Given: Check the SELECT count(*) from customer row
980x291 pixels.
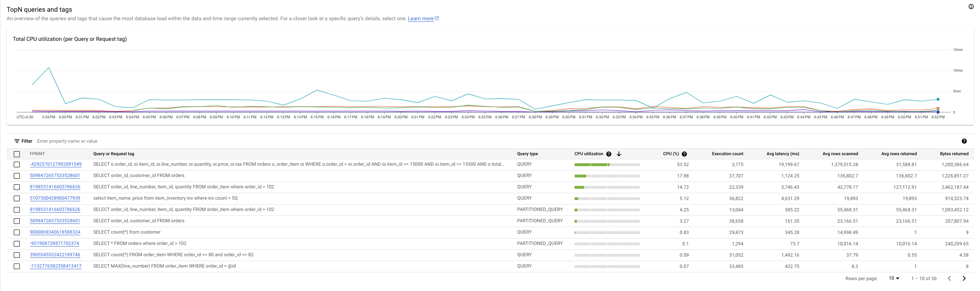Looking at the screenshot, I should pyautogui.click(x=17, y=232).
